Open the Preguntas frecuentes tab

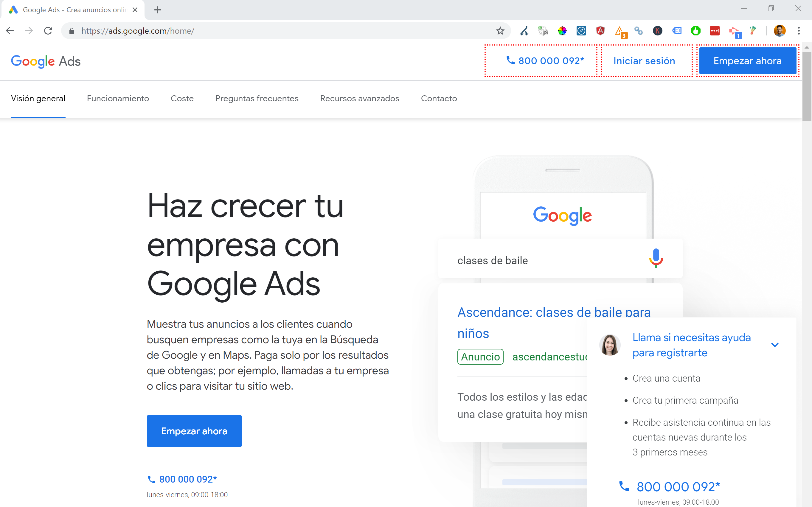[x=257, y=99]
